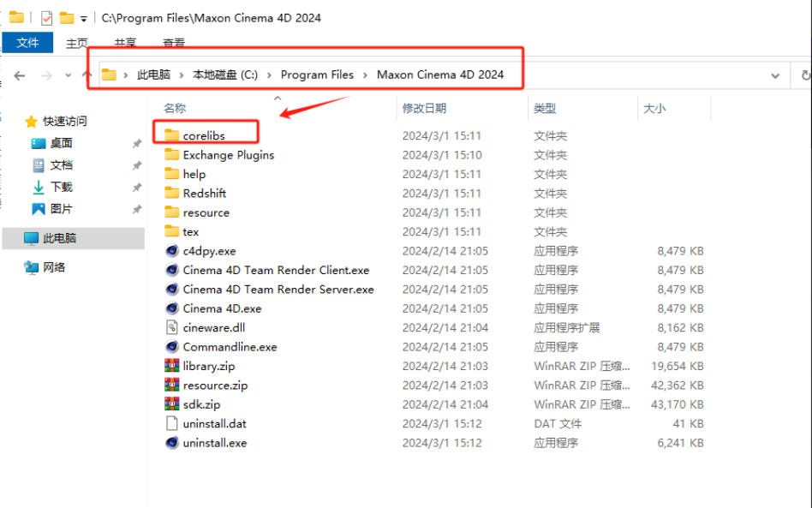The height and width of the screenshot is (508, 812).
Task: Go forward with the right arrow button
Action: tap(46, 75)
